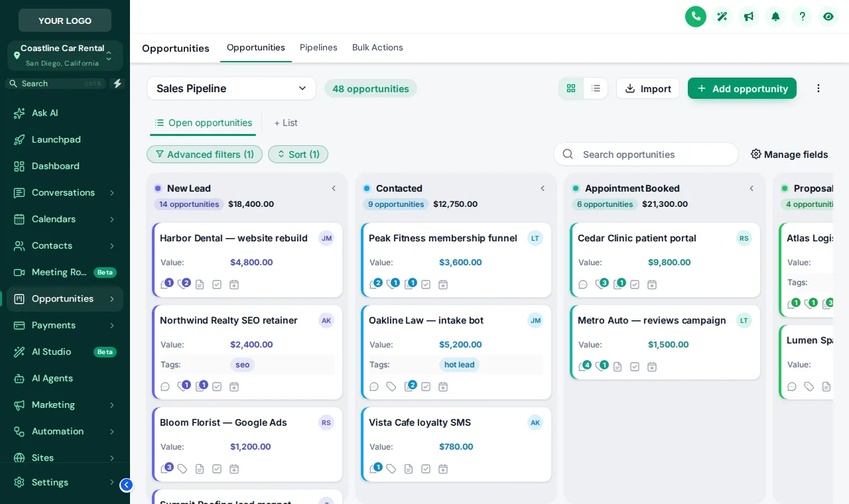Collapse the Appointment Booked column

751,188
